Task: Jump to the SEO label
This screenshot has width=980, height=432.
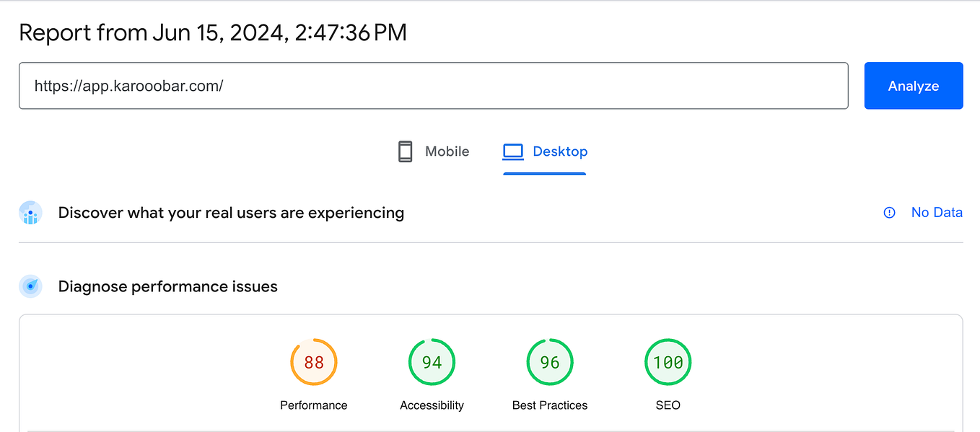Action: coord(668,405)
